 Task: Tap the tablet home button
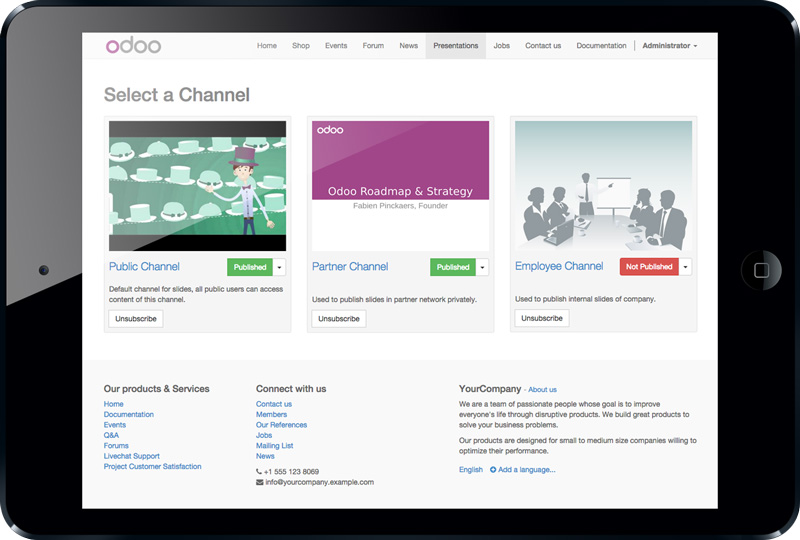761,270
